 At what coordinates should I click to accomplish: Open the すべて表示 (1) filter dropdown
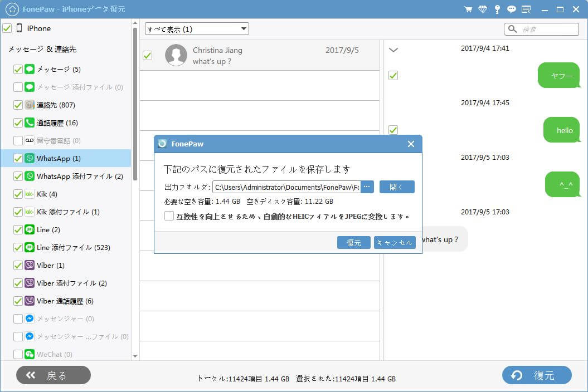pos(197,29)
